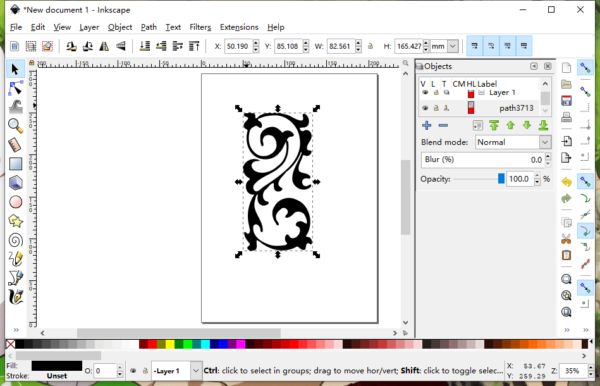Select the Rectangle tool

click(x=15, y=164)
